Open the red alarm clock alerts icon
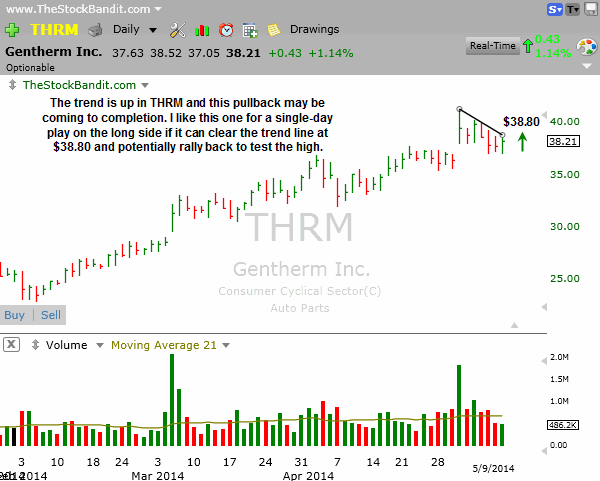This screenshot has height=481, width=600. tap(226, 30)
